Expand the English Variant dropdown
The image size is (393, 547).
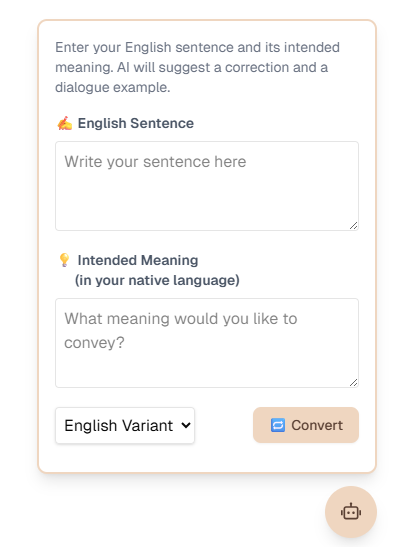(x=125, y=426)
